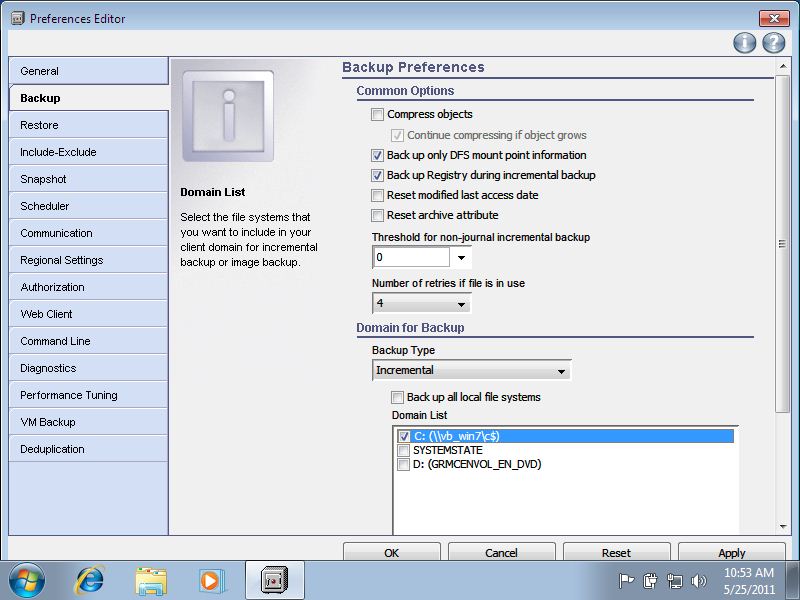Open the VM Backup tab

tap(88, 422)
